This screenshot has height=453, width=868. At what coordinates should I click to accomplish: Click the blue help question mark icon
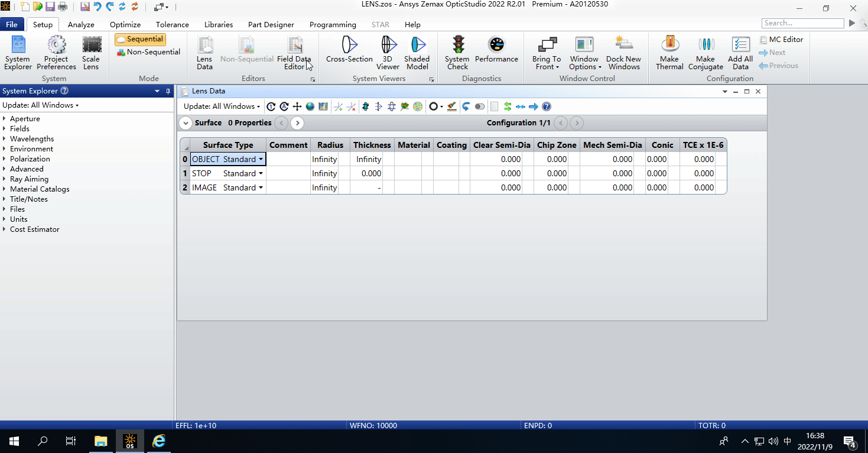pos(547,106)
